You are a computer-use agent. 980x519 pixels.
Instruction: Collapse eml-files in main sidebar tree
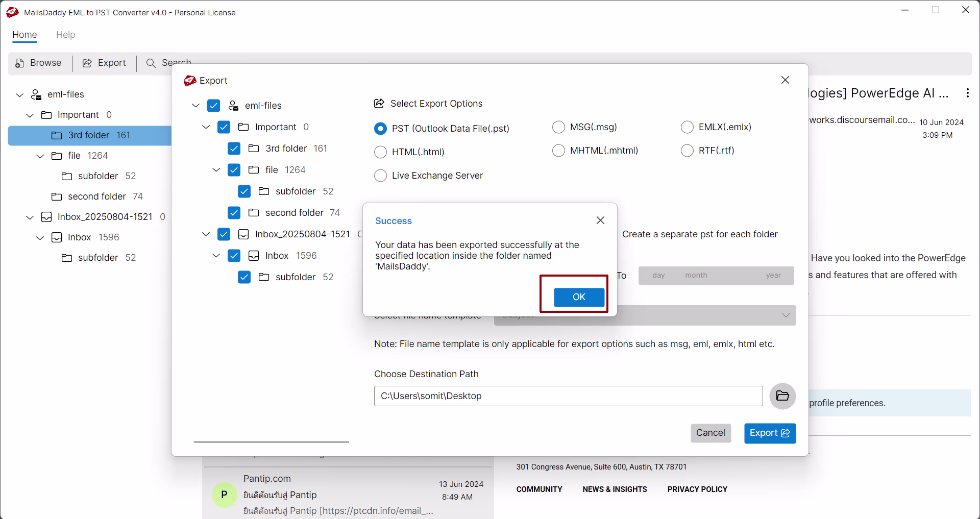click(x=19, y=95)
